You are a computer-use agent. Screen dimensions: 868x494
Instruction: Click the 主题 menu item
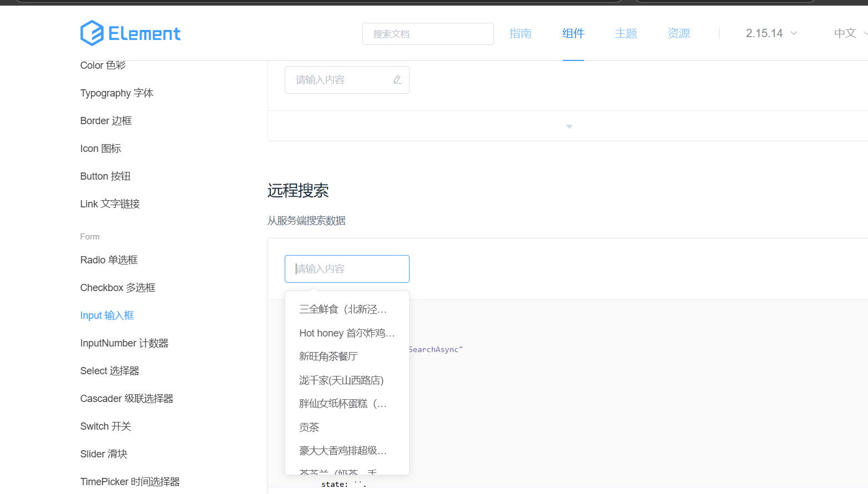626,33
